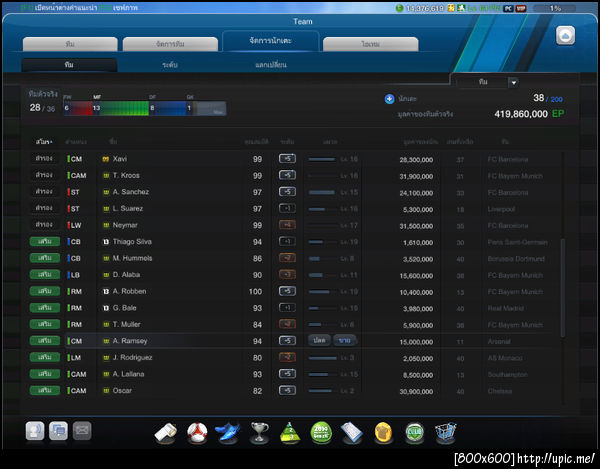The height and width of the screenshot is (469, 600).
Task: Open the 1-2-3 ranking pyramid icon
Action: click(x=290, y=433)
